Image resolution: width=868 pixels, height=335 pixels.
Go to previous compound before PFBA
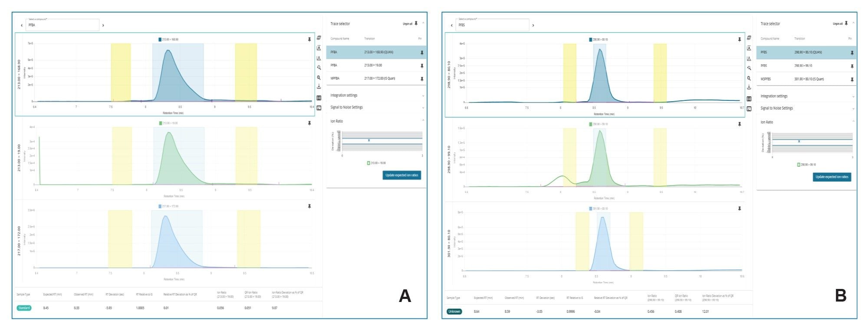coord(22,25)
